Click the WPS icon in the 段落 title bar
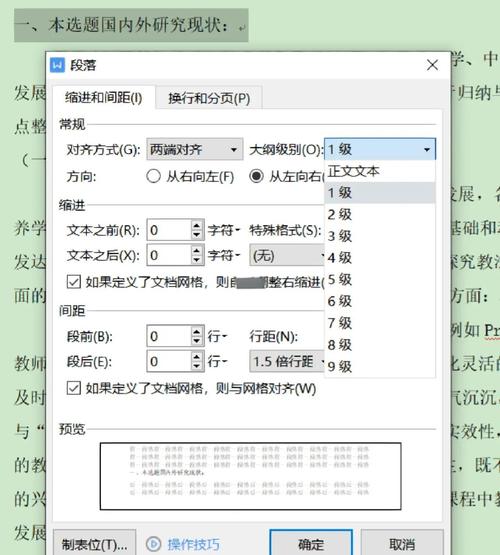The height and width of the screenshot is (555, 500). point(57,65)
